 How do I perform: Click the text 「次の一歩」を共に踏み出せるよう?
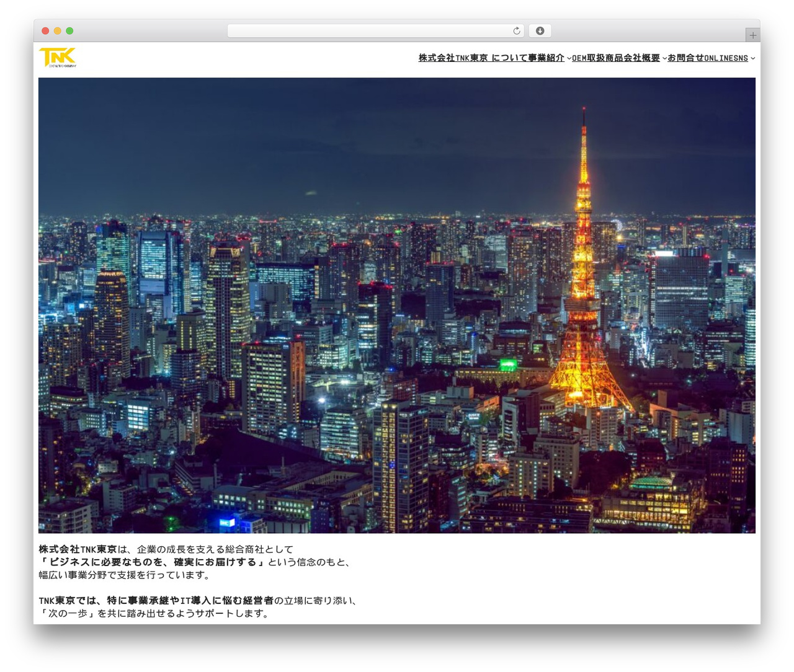[x=117, y=614]
